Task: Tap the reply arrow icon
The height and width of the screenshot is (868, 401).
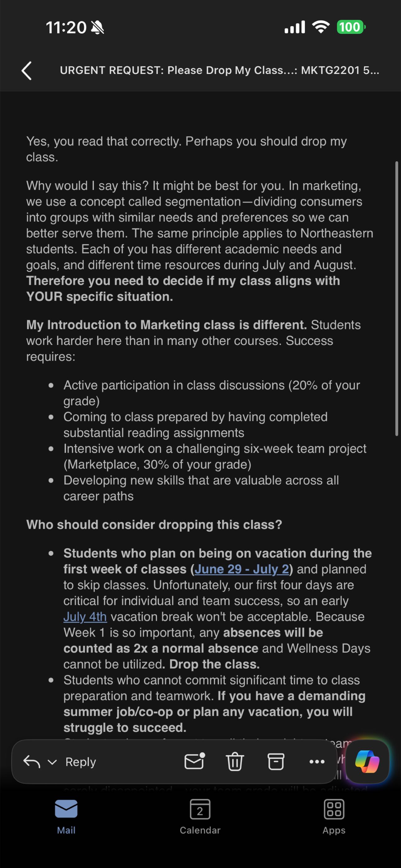Action: [32, 761]
